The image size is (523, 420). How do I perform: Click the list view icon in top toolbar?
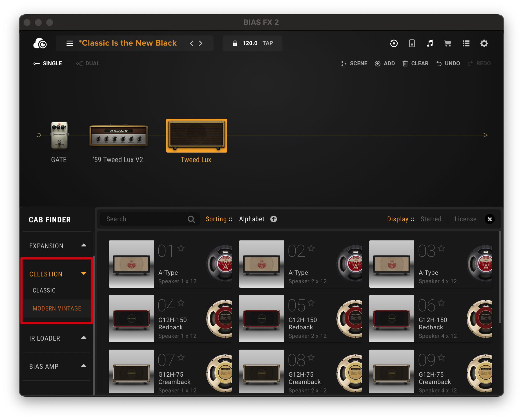click(x=466, y=43)
